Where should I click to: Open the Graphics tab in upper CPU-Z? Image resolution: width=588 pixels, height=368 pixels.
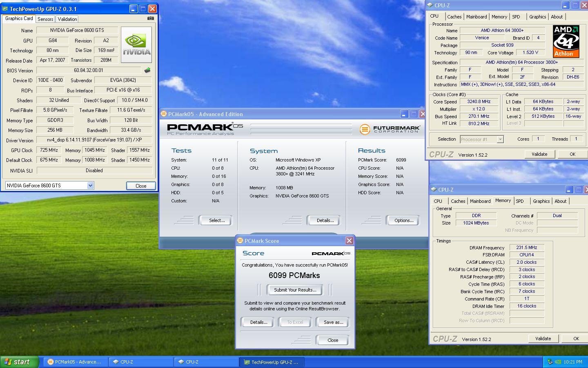[x=537, y=17]
